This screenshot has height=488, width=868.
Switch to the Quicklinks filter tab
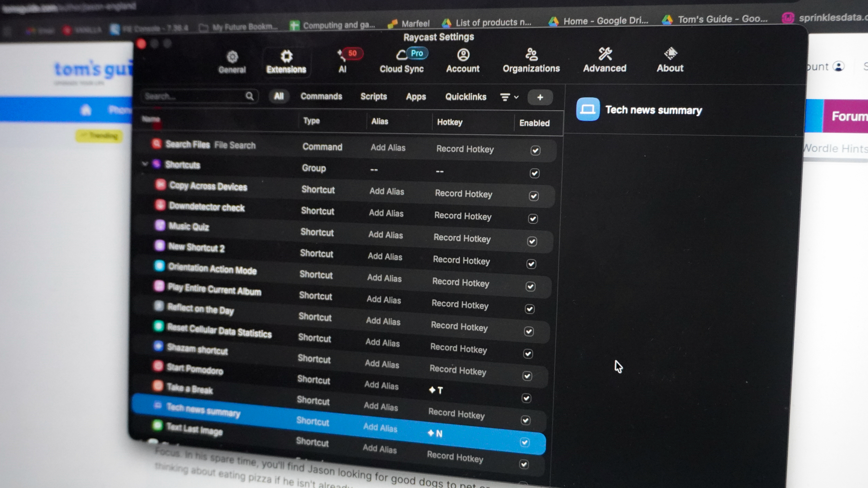(466, 97)
